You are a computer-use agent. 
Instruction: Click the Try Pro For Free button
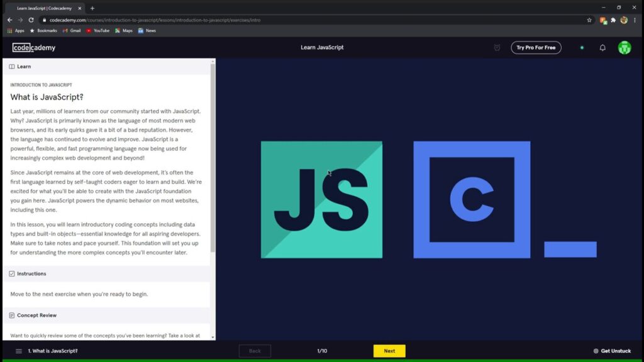click(x=536, y=48)
